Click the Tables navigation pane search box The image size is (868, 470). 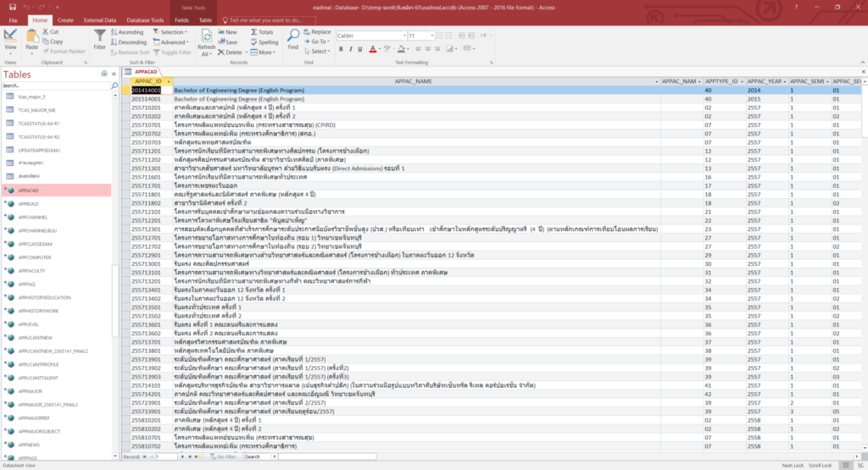click(56, 86)
